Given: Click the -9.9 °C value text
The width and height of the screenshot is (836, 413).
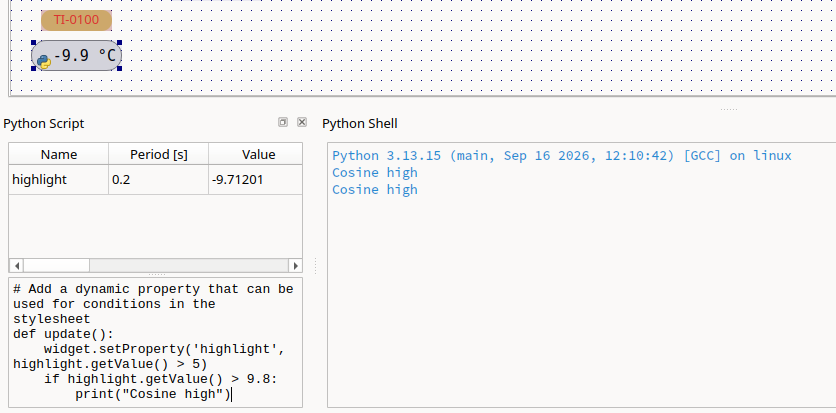Looking at the screenshot, I should (x=85, y=55).
